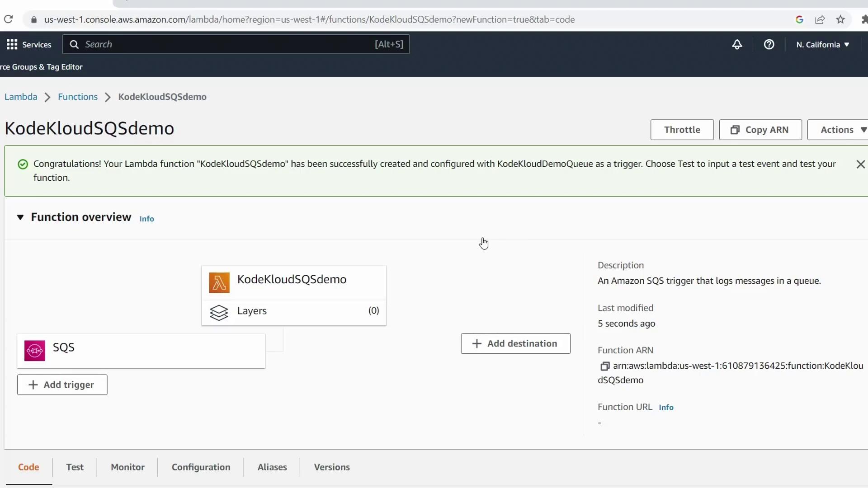Screen dimensions: 868x488
Task: Click the SQS trigger icon
Action: (x=35, y=351)
